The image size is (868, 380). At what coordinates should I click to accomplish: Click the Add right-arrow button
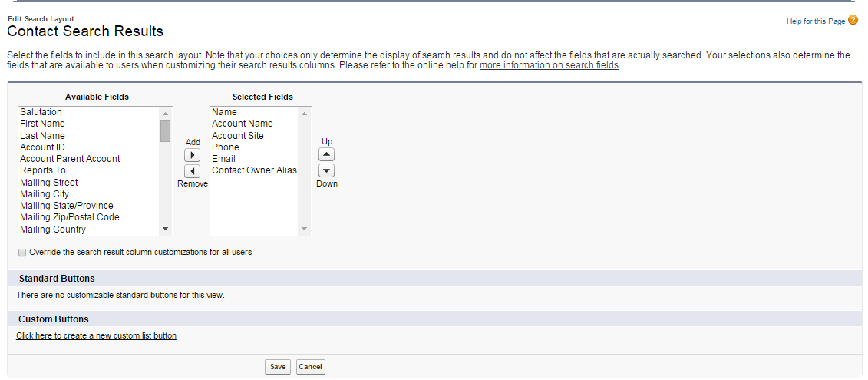[192, 156]
